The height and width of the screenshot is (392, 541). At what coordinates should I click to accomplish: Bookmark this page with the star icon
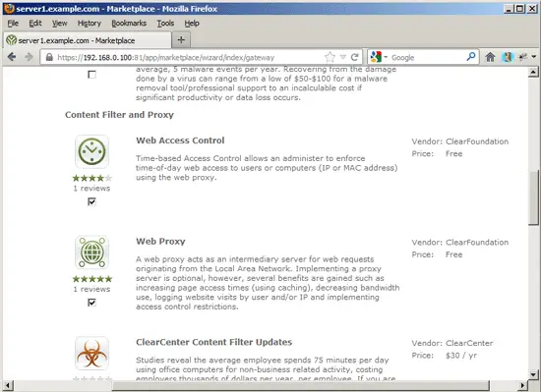coord(330,57)
